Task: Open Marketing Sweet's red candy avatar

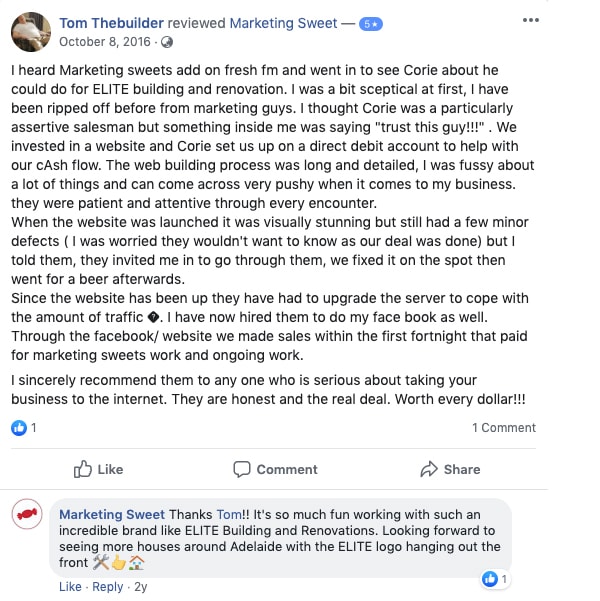Action: click(x=26, y=514)
